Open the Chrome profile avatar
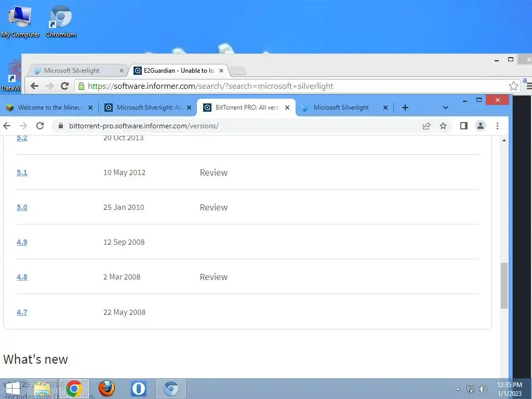The height and width of the screenshot is (399, 532). tap(481, 126)
